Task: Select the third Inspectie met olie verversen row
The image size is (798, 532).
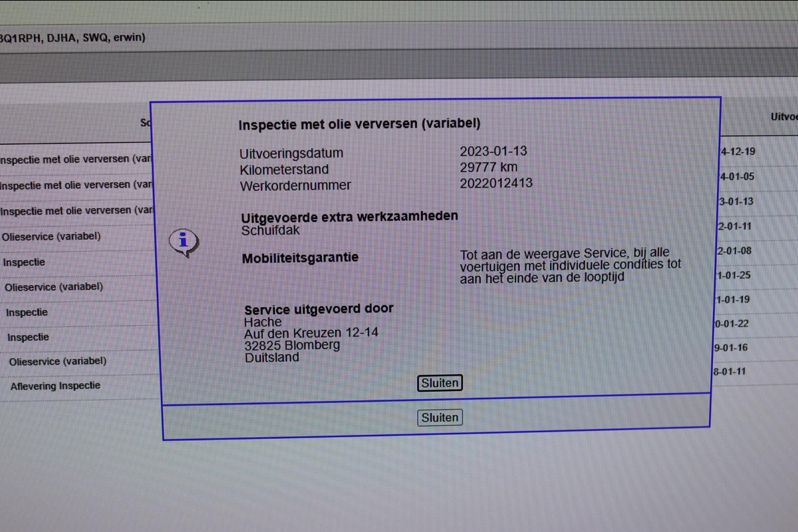Action: tap(76, 210)
